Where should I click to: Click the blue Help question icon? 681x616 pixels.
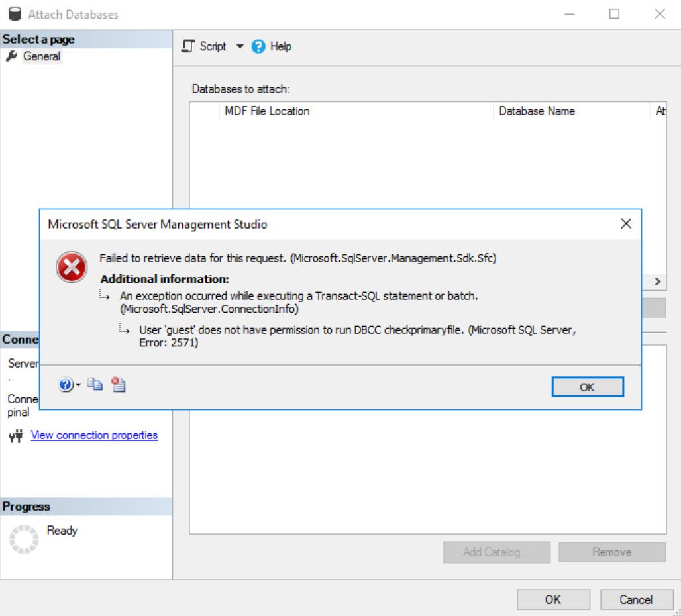tap(258, 46)
